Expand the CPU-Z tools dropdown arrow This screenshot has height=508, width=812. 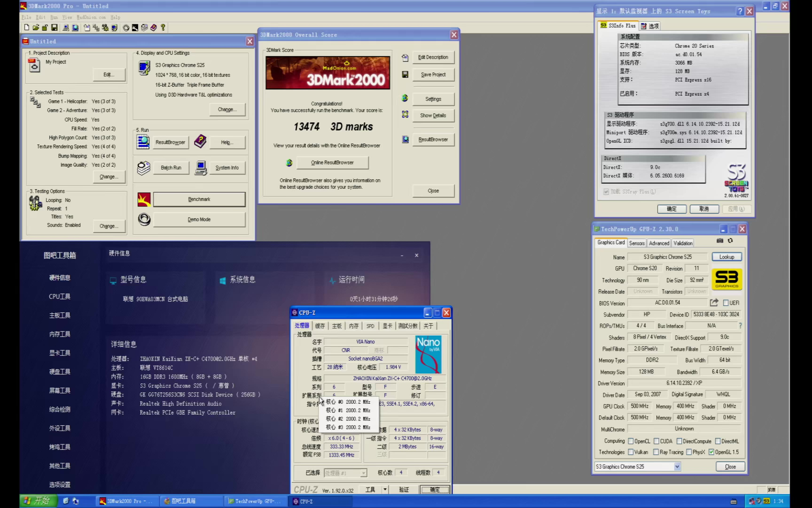click(385, 489)
